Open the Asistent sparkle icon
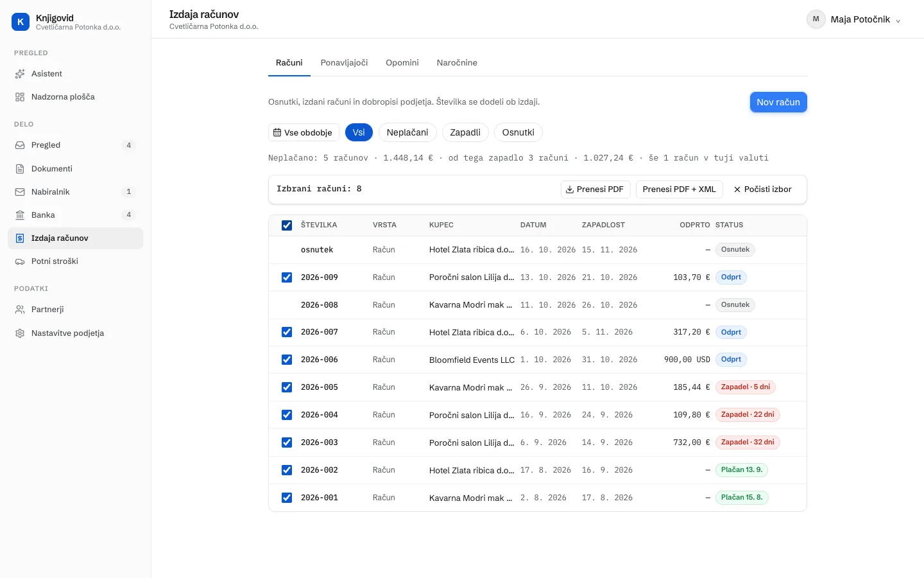The width and height of the screenshot is (924, 578). [20, 74]
